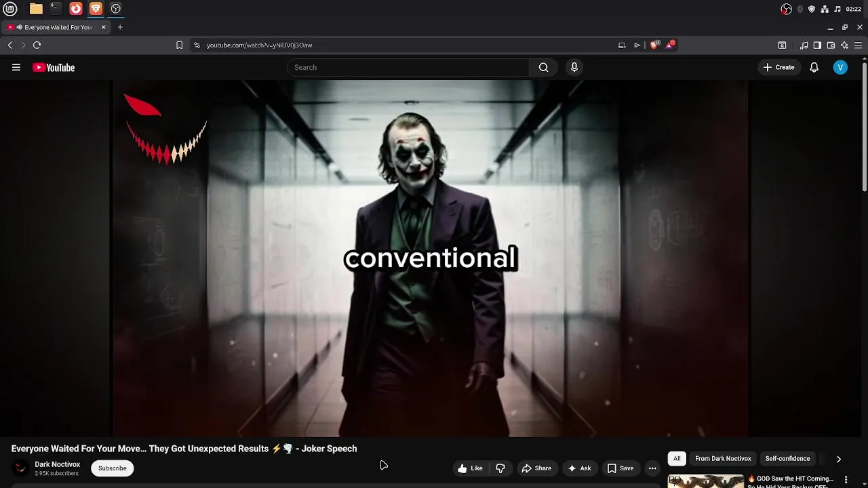Open the account avatar 'V' menu
Image resolution: width=868 pixels, height=488 pixels.
[840, 67]
